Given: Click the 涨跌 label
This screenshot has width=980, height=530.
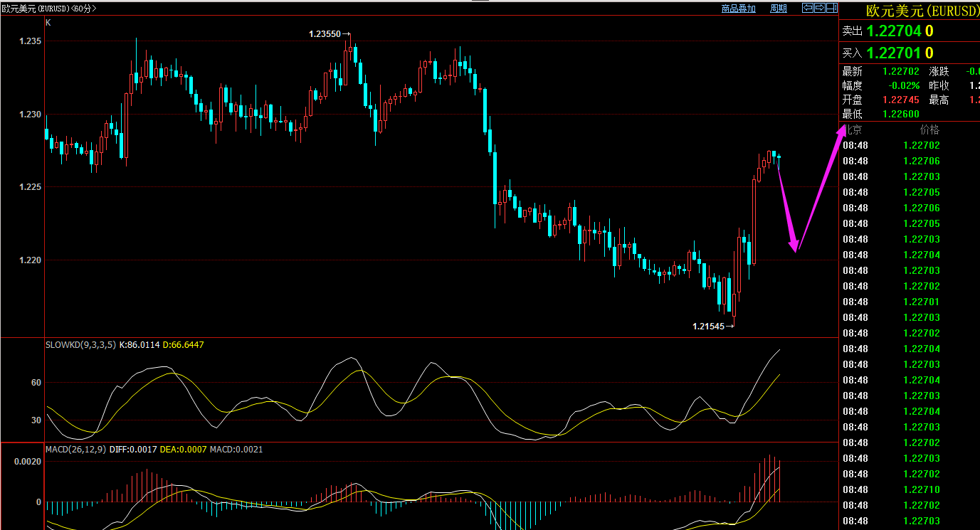Looking at the screenshot, I should tap(939, 71).
